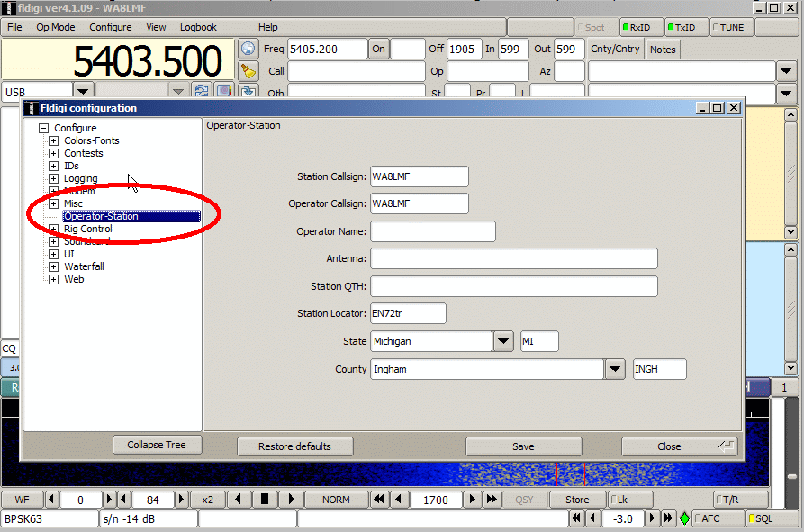Click the broom clear-log-fields icon
This screenshot has height=532, width=804.
248,71
